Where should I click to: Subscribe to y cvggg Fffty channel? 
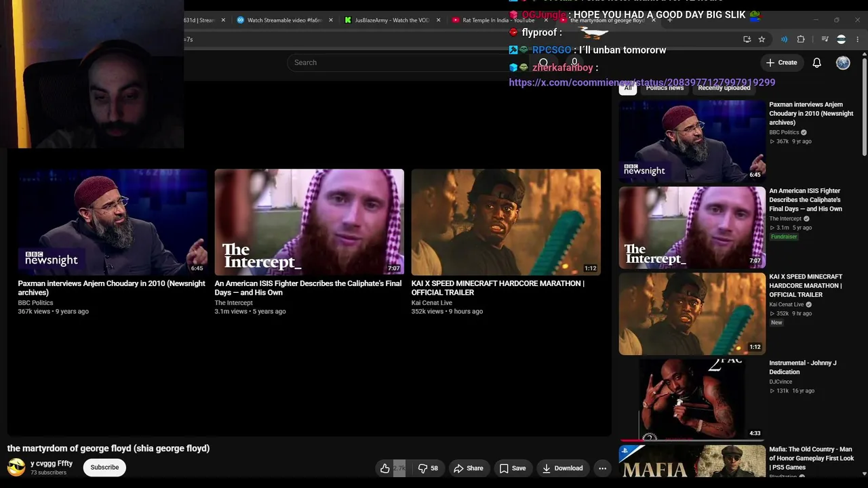click(x=104, y=468)
